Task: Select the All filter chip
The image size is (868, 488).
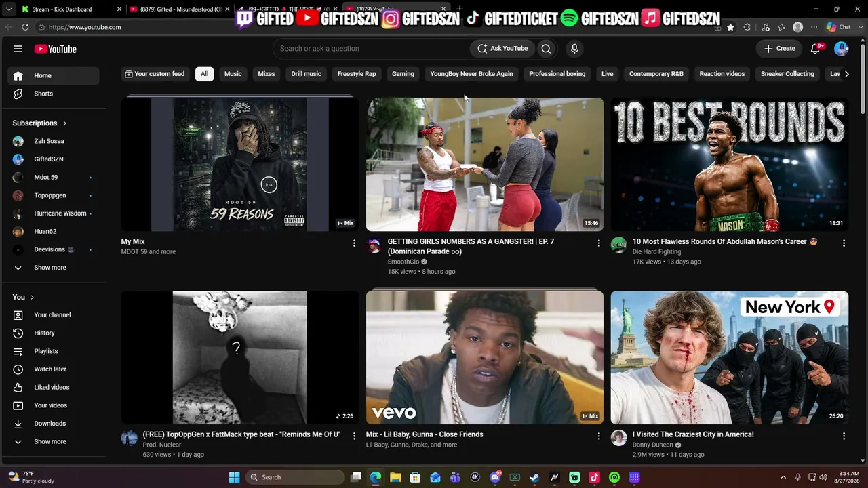Action: [204, 74]
